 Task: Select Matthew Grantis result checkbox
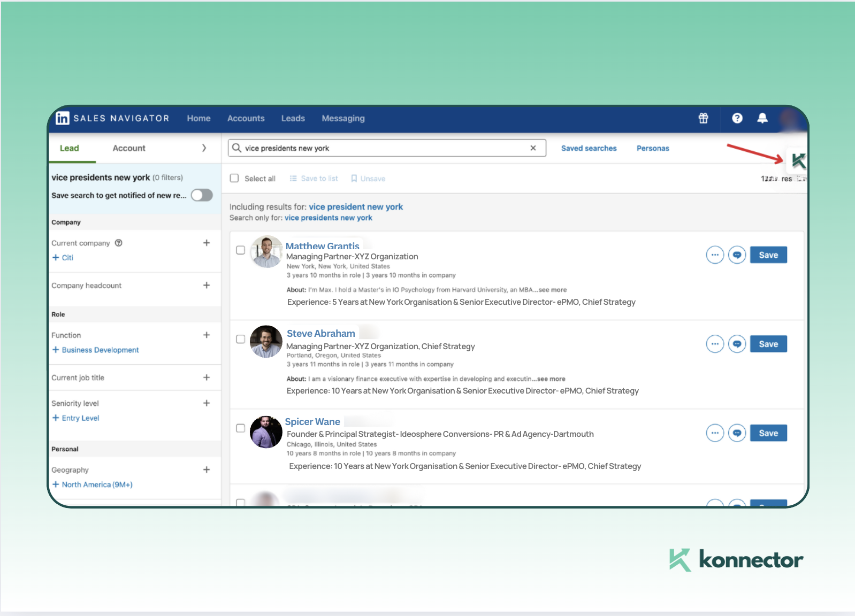point(241,250)
